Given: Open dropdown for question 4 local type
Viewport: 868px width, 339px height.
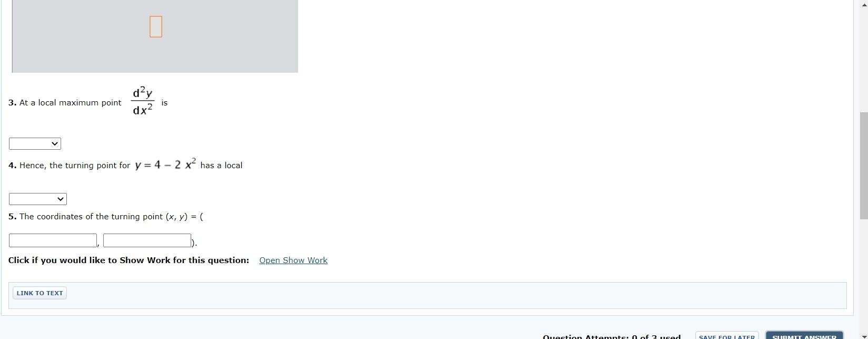Looking at the screenshot, I should [37, 199].
